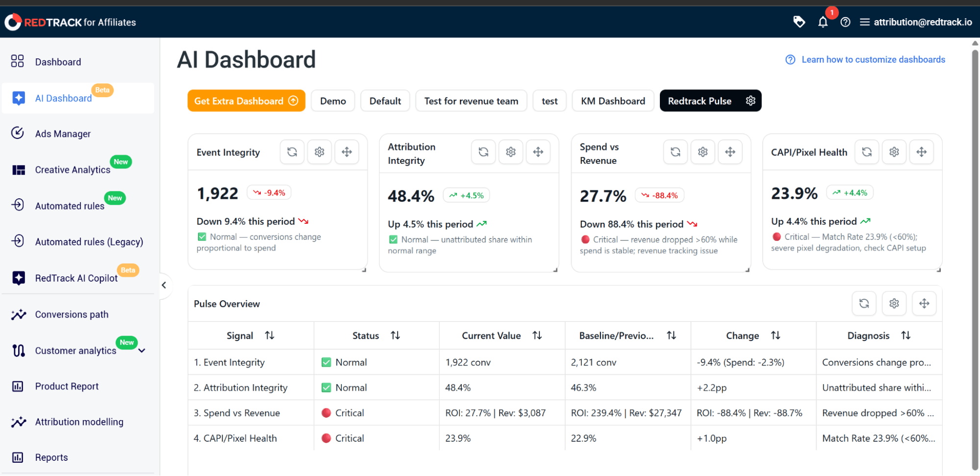980x476 pixels.
Task: Click the Attribution Integrity move icon
Action: (538, 152)
